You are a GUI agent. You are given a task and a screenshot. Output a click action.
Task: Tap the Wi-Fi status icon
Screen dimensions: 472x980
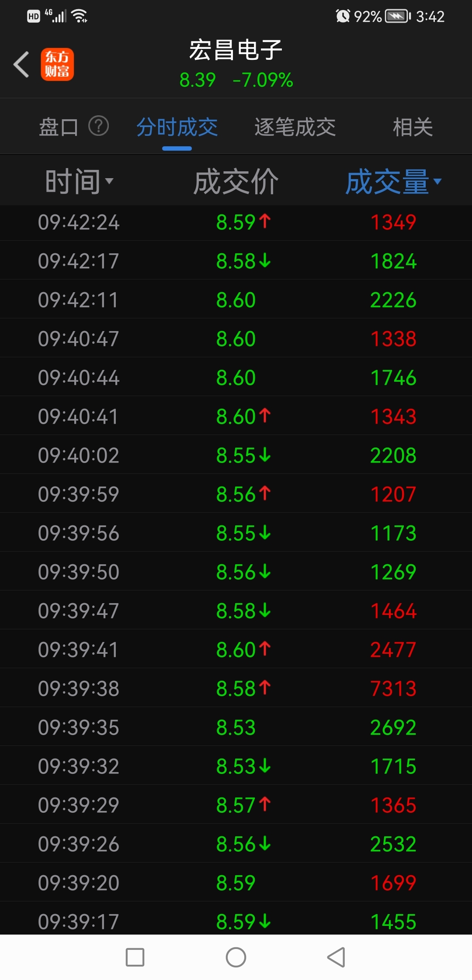(80, 16)
